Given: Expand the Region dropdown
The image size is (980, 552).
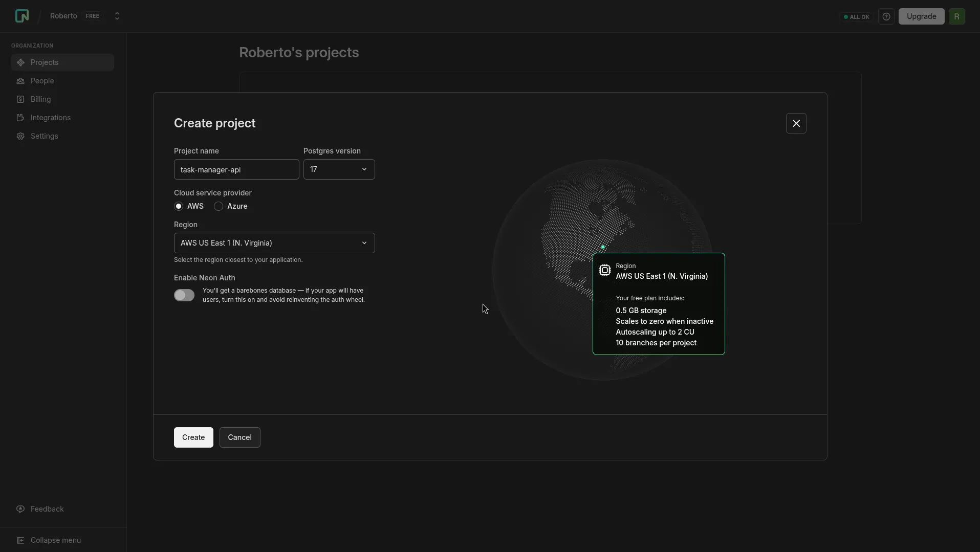Looking at the screenshot, I should [x=274, y=243].
